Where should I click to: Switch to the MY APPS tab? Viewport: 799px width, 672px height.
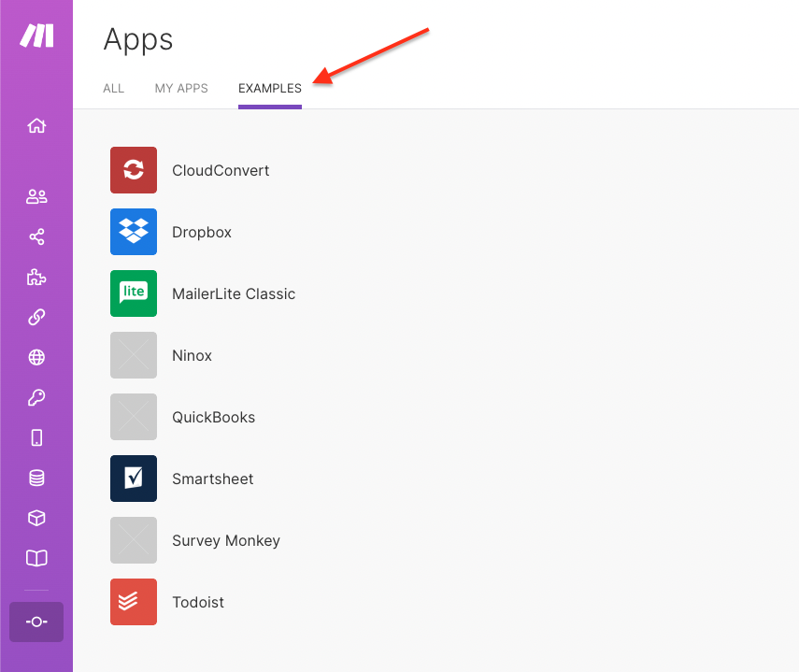[x=181, y=88]
